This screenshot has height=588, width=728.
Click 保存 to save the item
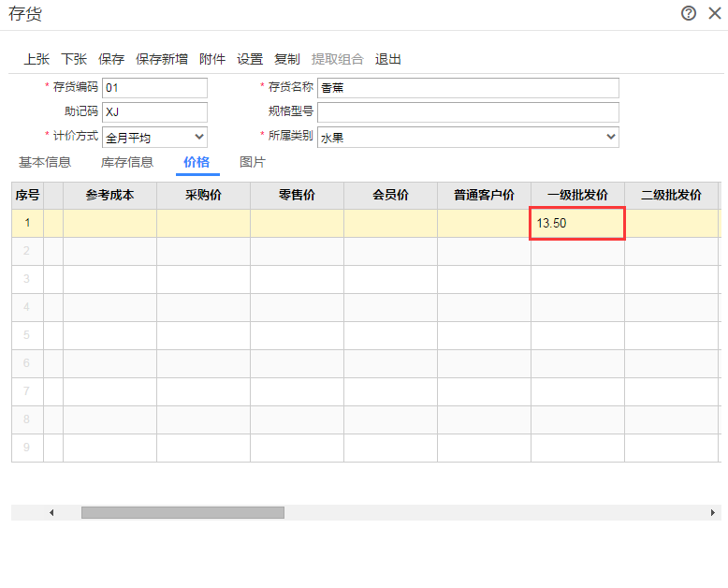(x=111, y=59)
